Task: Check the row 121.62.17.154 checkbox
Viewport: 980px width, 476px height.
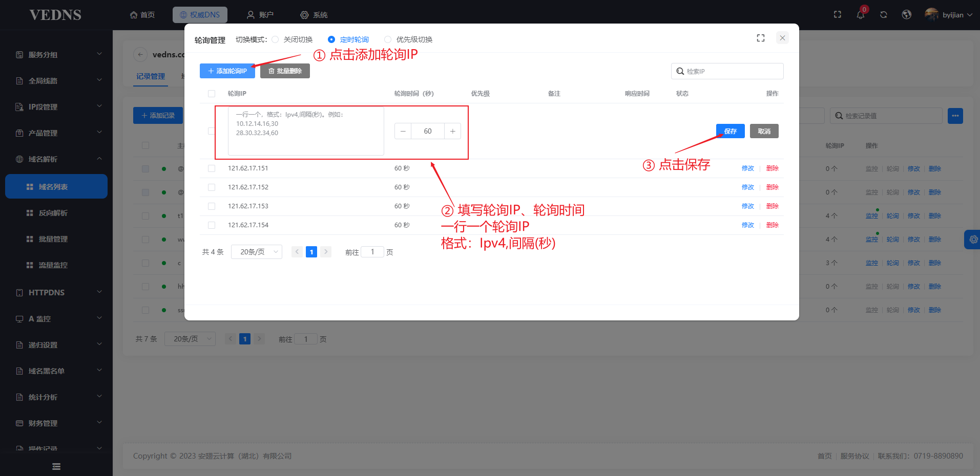Action: [x=212, y=225]
